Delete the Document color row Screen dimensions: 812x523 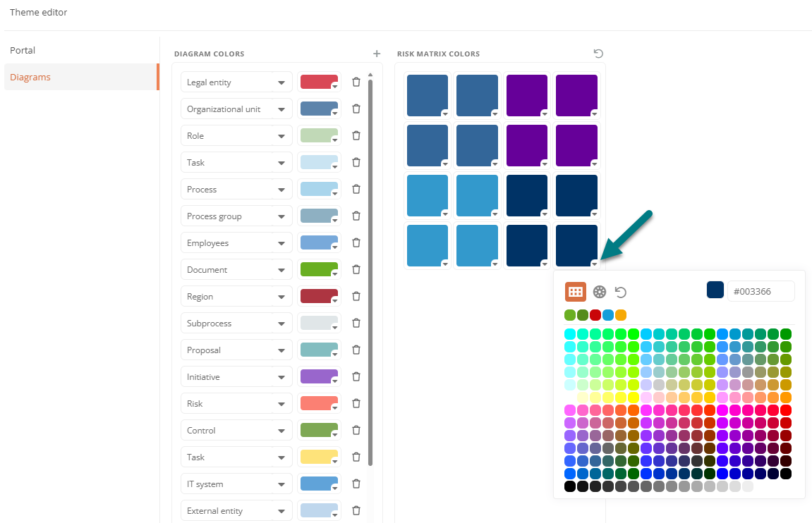click(x=356, y=269)
